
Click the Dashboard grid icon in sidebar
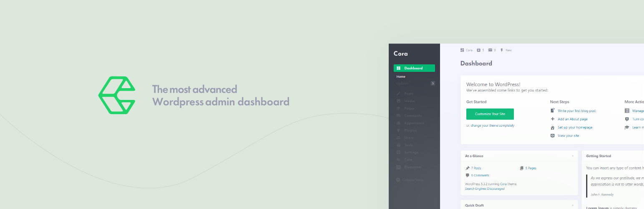tap(399, 68)
